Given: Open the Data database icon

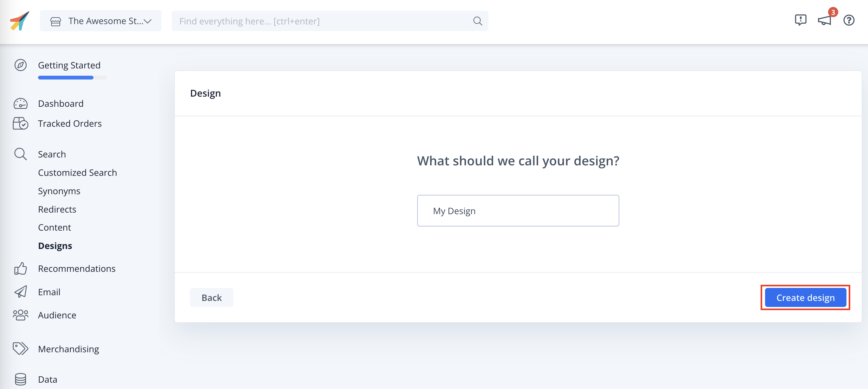Looking at the screenshot, I should coord(21,379).
